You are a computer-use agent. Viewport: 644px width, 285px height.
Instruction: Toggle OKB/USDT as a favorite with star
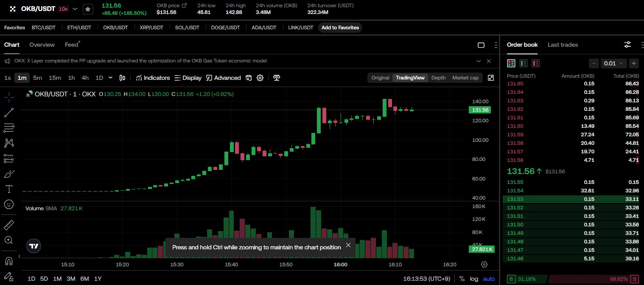88,9
